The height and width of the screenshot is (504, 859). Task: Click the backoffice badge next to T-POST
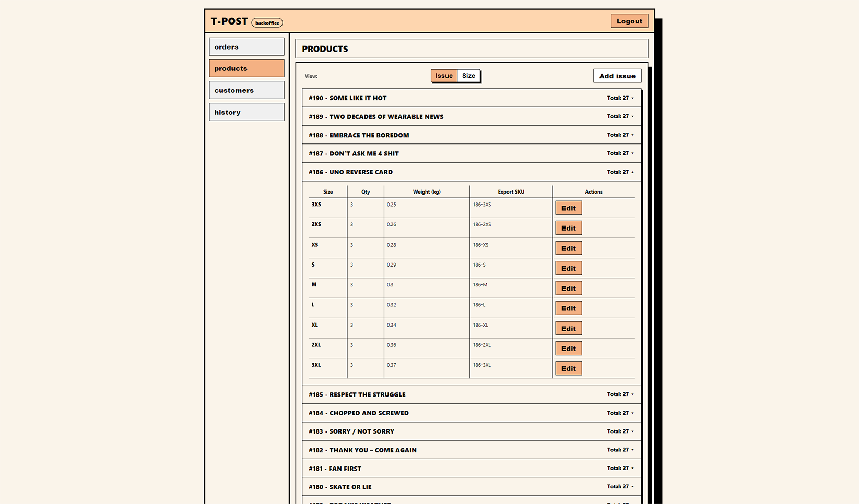(x=267, y=22)
